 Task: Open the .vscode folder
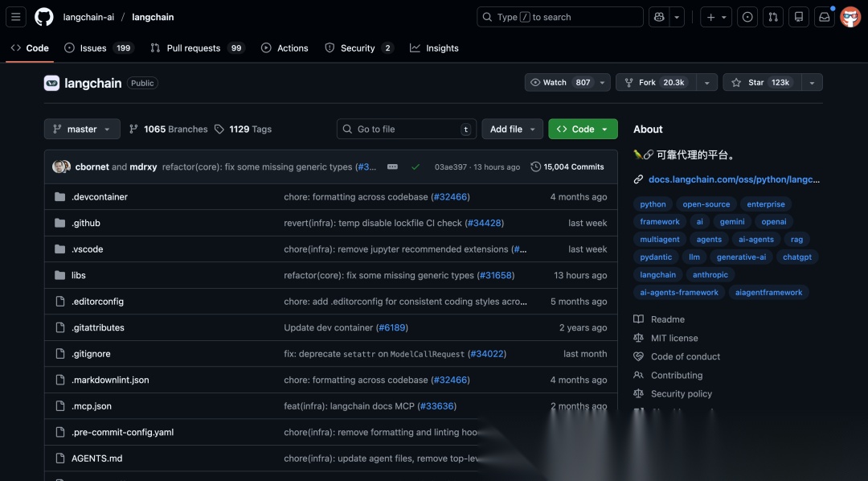tap(88, 249)
